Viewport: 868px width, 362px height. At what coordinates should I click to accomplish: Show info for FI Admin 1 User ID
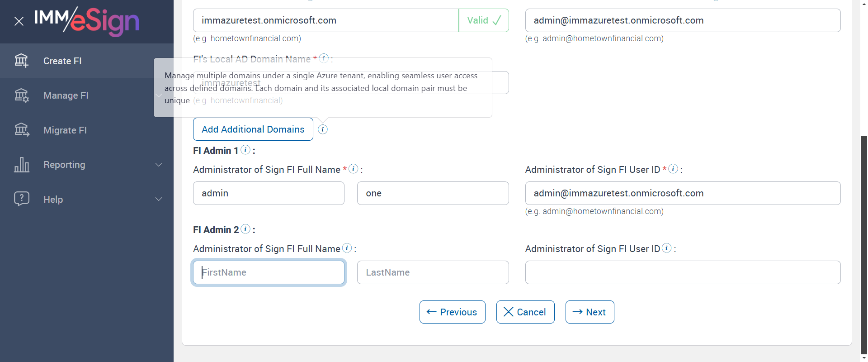click(x=673, y=169)
